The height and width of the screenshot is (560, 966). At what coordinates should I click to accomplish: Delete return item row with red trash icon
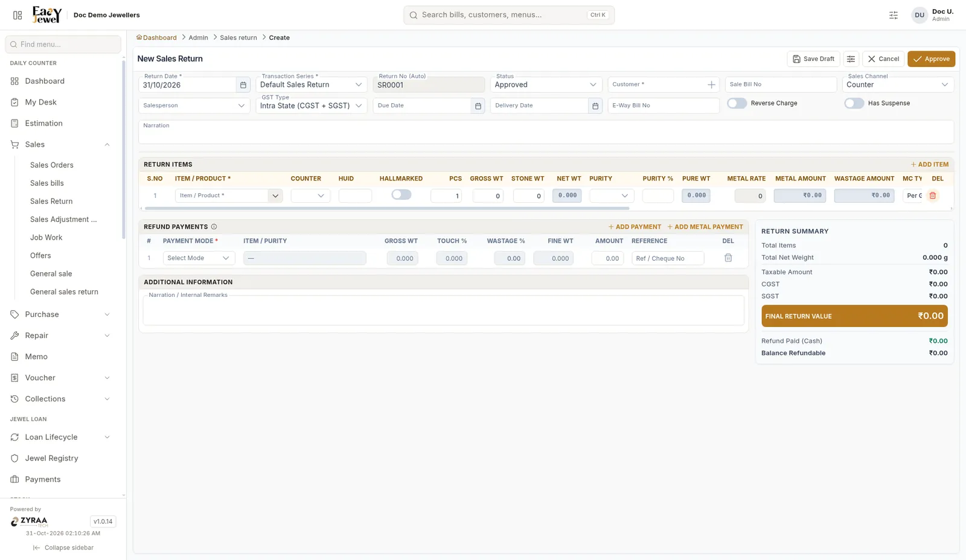[933, 196]
